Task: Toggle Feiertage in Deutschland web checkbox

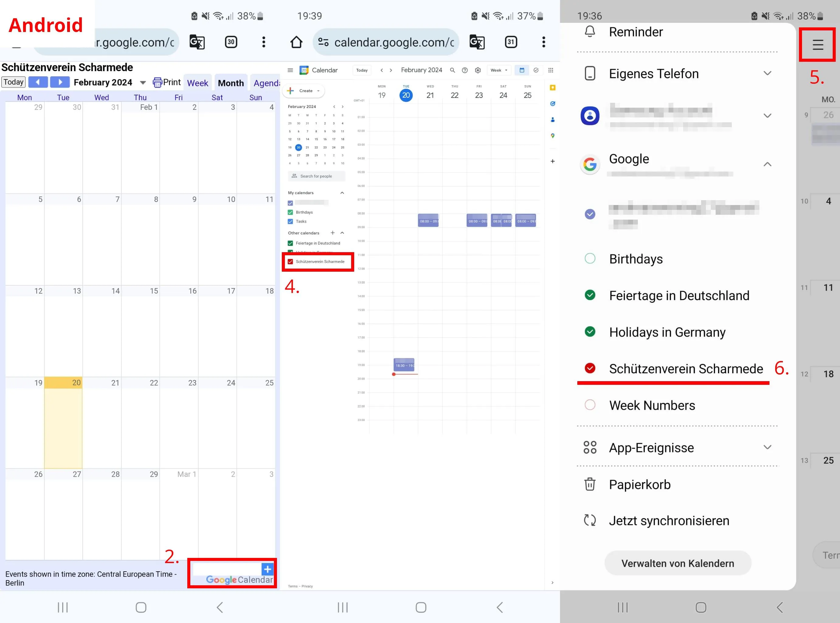Action: pyautogui.click(x=290, y=243)
